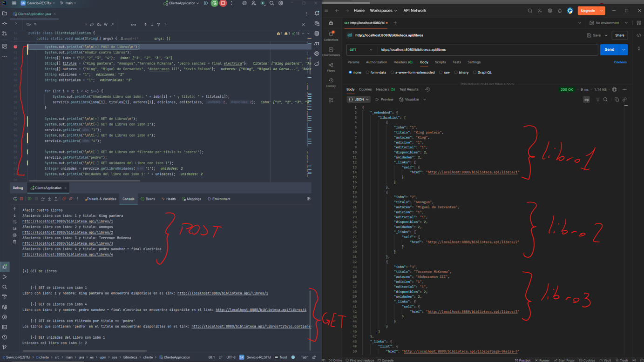Open the Cookies link in request
The width and height of the screenshot is (644, 362).
(x=620, y=62)
